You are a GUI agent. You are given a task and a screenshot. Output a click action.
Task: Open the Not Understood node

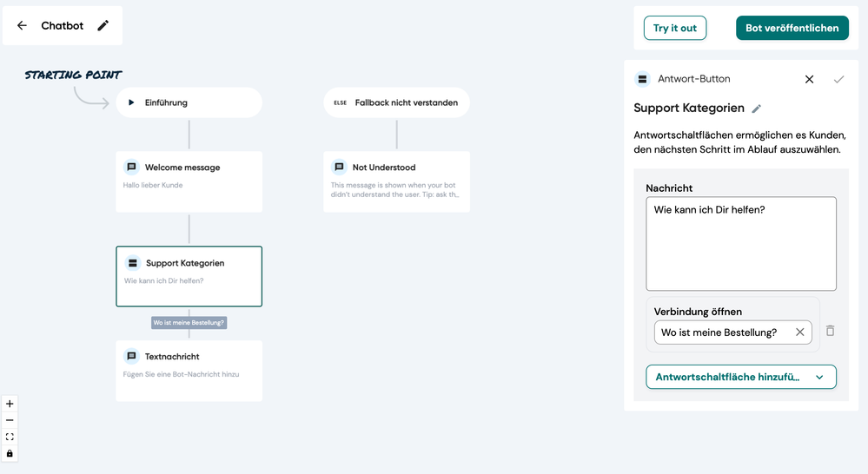(x=396, y=181)
